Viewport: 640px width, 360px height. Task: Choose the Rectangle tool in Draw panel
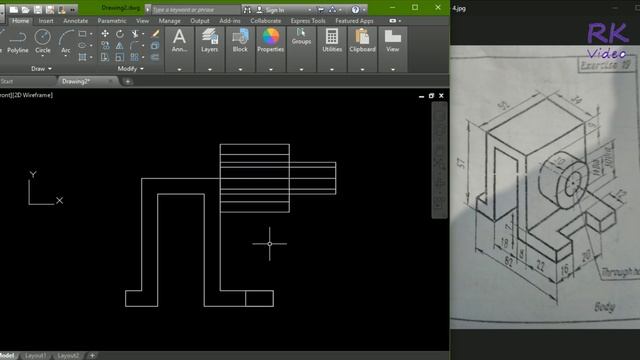click(82, 33)
